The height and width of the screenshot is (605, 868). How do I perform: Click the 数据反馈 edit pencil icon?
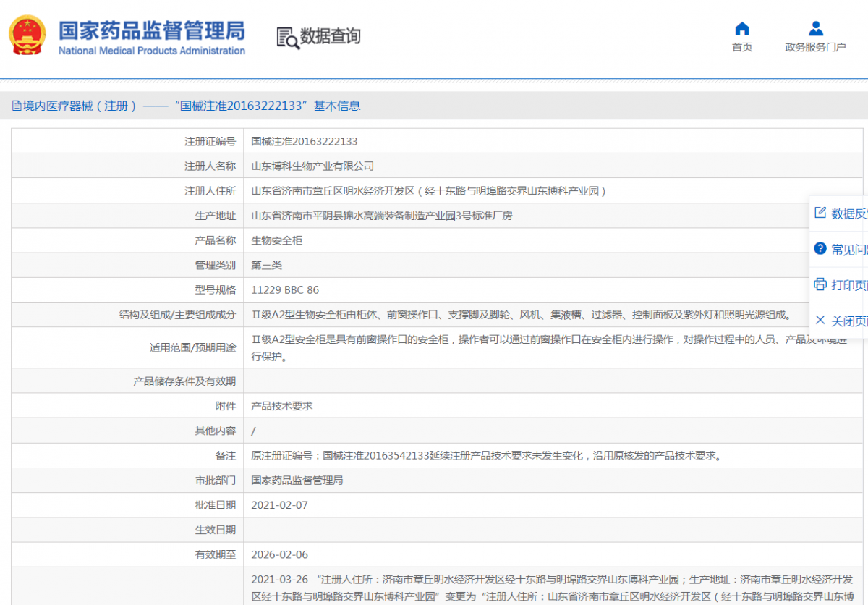[x=820, y=213]
